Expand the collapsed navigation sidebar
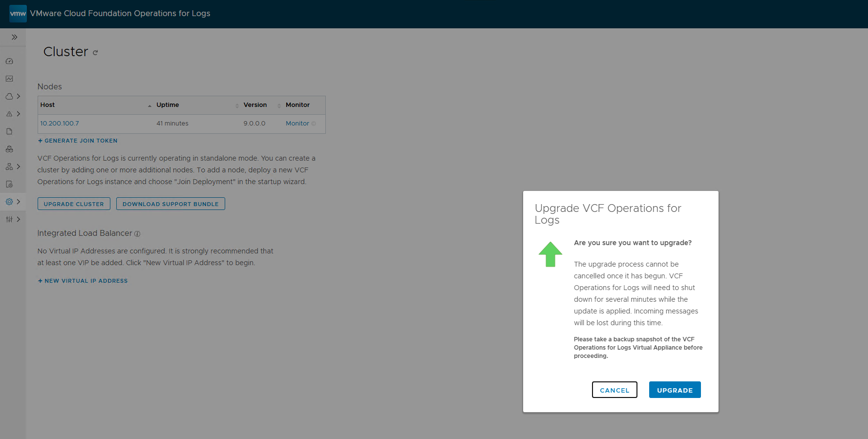 [14, 37]
